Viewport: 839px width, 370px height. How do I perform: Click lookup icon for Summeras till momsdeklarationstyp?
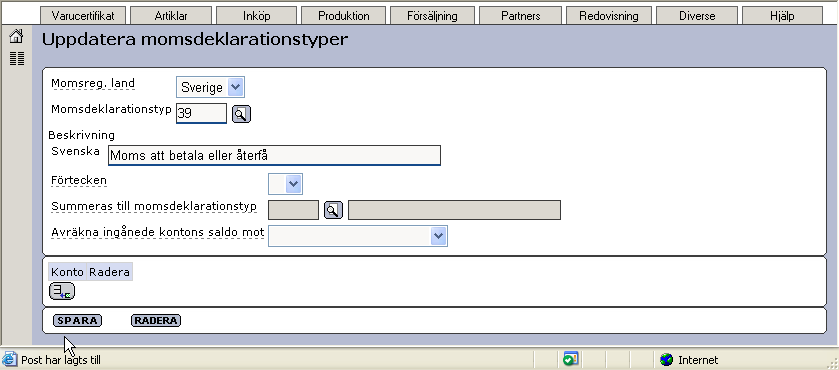tap(333, 210)
